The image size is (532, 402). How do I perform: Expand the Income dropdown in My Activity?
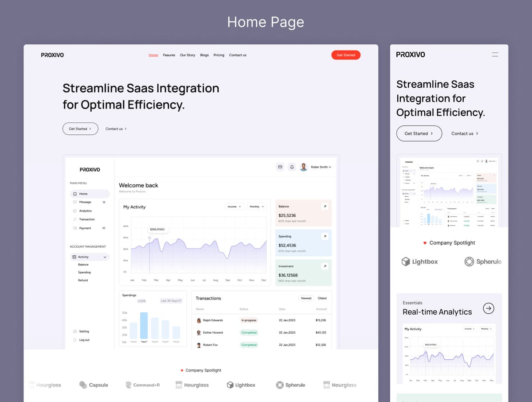point(235,207)
